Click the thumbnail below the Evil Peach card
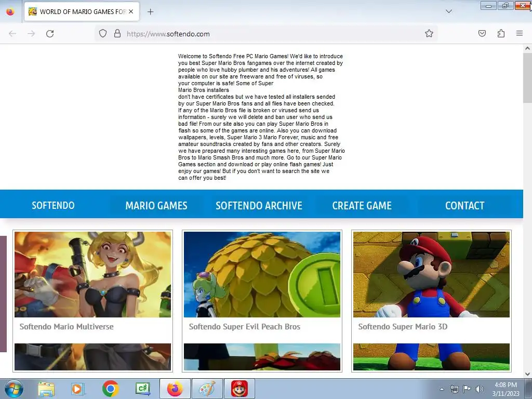Viewport: 532px width, 399px height. tap(262, 357)
